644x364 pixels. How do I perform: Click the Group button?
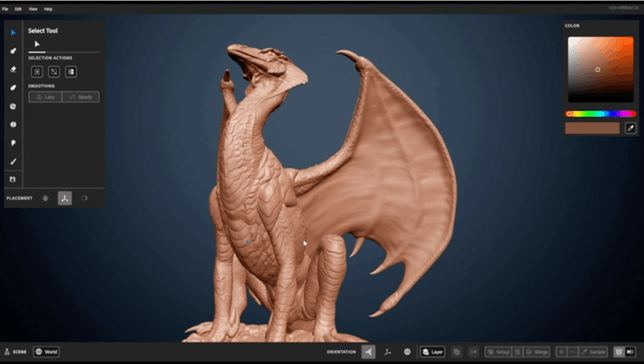(498, 352)
